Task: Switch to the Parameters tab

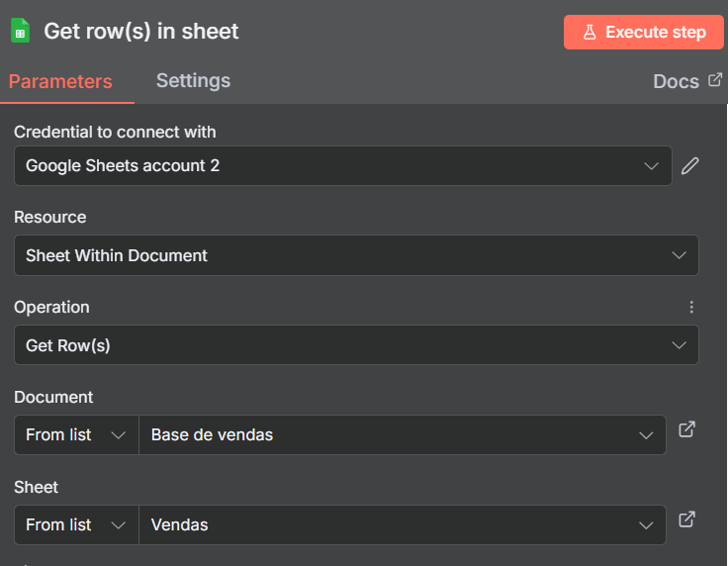Action: click(x=60, y=82)
